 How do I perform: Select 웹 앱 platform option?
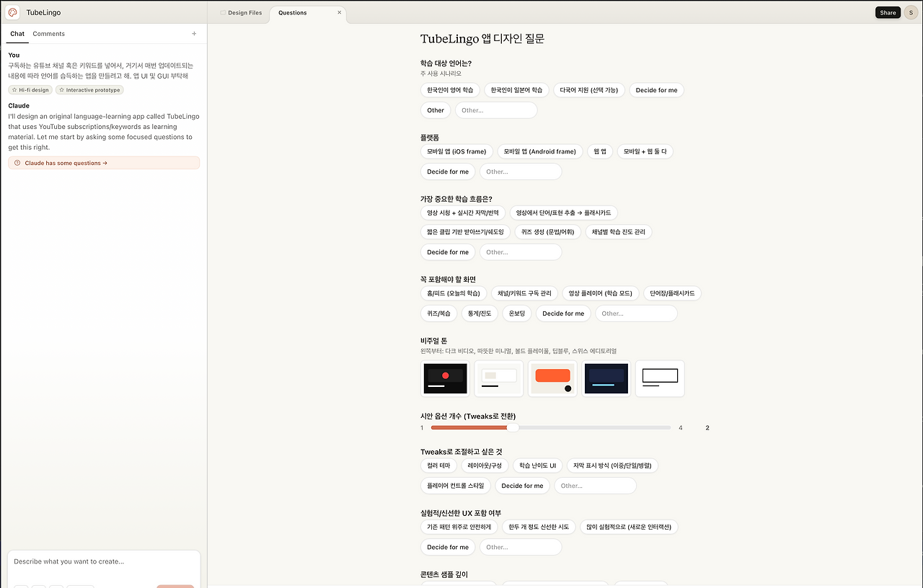(x=600, y=151)
